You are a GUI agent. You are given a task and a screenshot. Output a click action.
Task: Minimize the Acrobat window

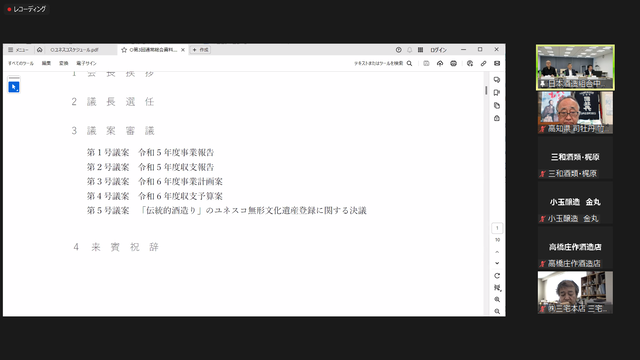[x=463, y=49]
